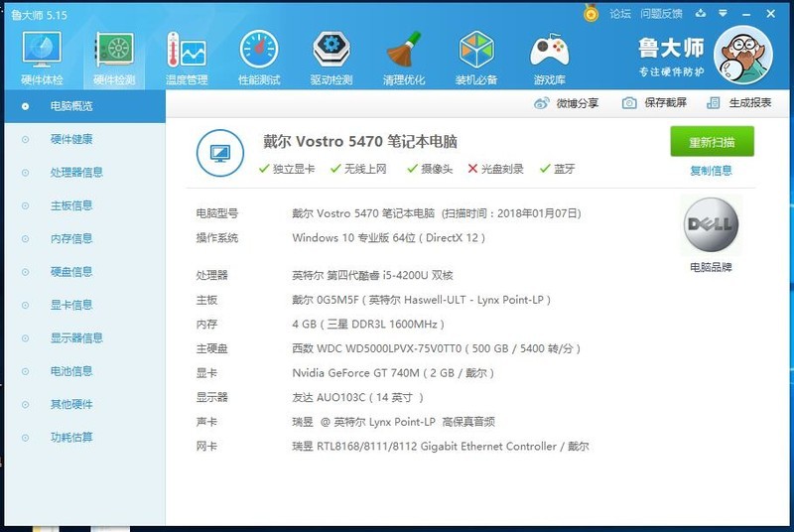Click the round computer monitor icon
This screenshot has width=794, height=532.
pos(220,153)
